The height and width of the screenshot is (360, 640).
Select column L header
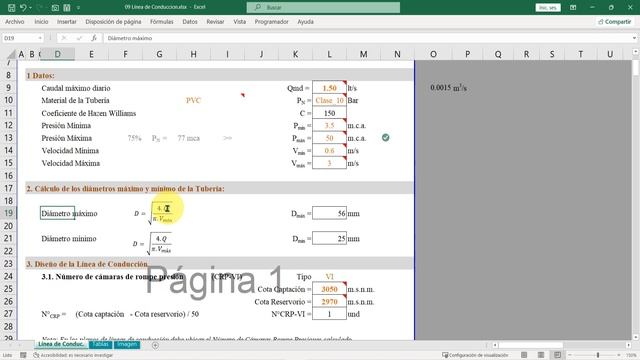329,54
